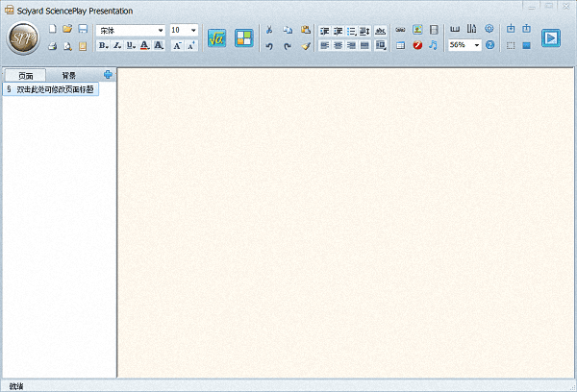Undo the last action
The image size is (577, 392).
(269, 45)
